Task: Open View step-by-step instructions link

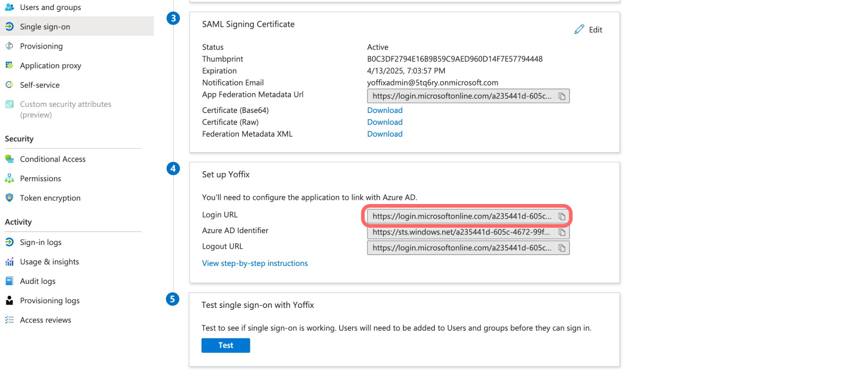Action: pyautogui.click(x=255, y=263)
